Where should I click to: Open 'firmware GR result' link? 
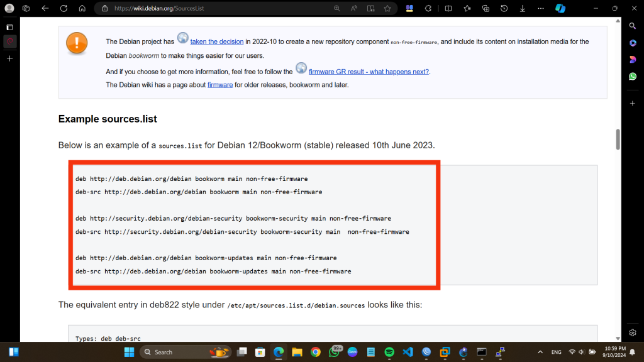pyautogui.click(x=369, y=72)
